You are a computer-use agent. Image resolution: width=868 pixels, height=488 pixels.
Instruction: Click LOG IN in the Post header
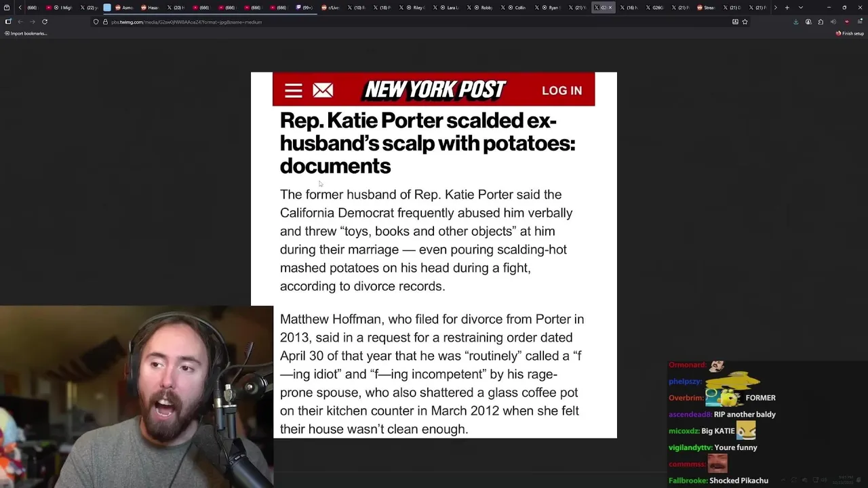pyautogui.click(x=561, y=91)
